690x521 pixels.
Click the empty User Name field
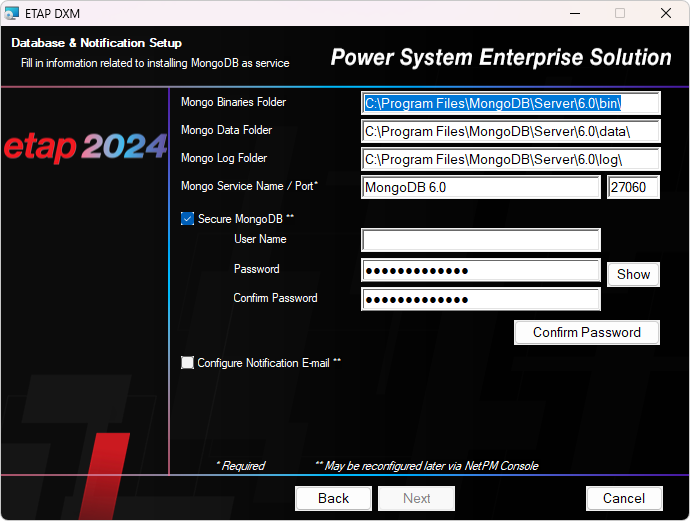(481, 240)
